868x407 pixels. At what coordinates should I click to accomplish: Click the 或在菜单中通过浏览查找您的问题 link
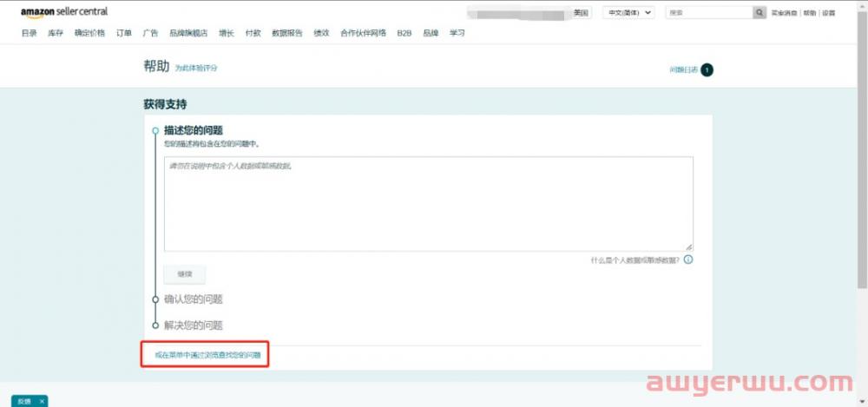coord(207,355)
